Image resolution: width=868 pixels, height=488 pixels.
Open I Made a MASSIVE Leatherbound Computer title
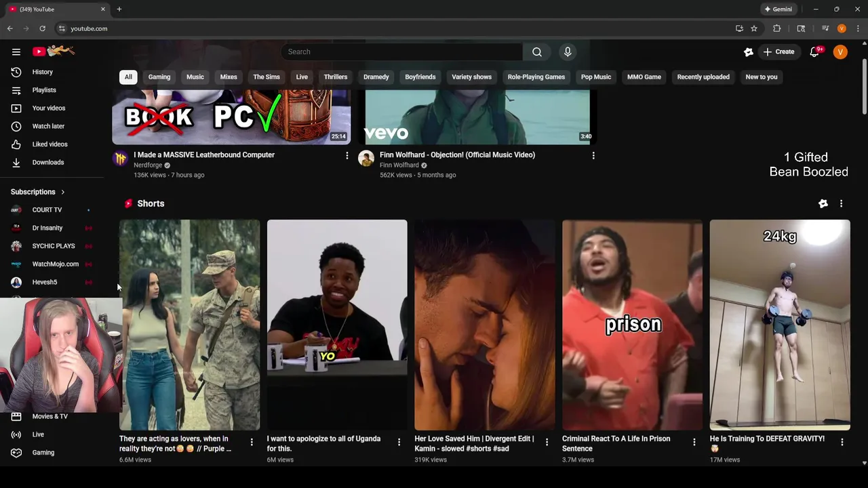204,155
